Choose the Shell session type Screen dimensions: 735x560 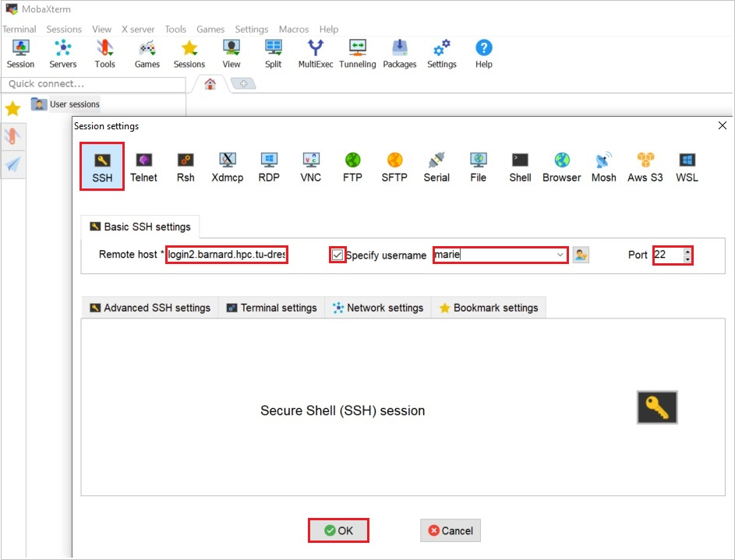tap(521, 167)
